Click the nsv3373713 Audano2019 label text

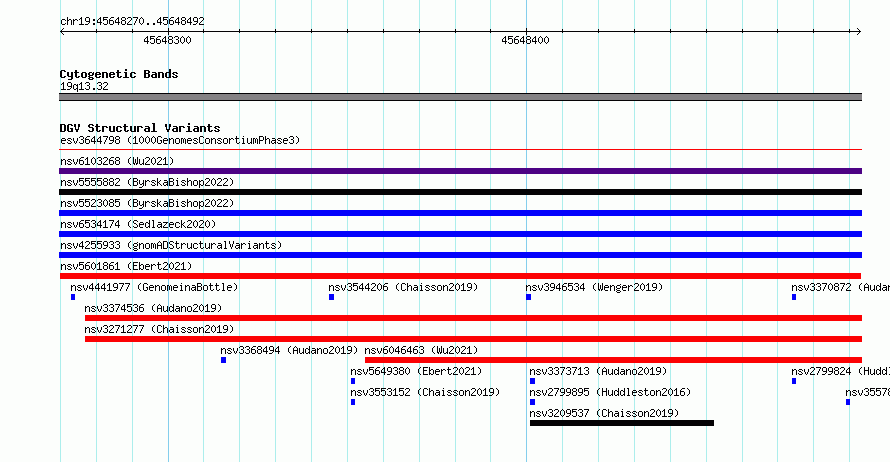[x=598, y=371]
